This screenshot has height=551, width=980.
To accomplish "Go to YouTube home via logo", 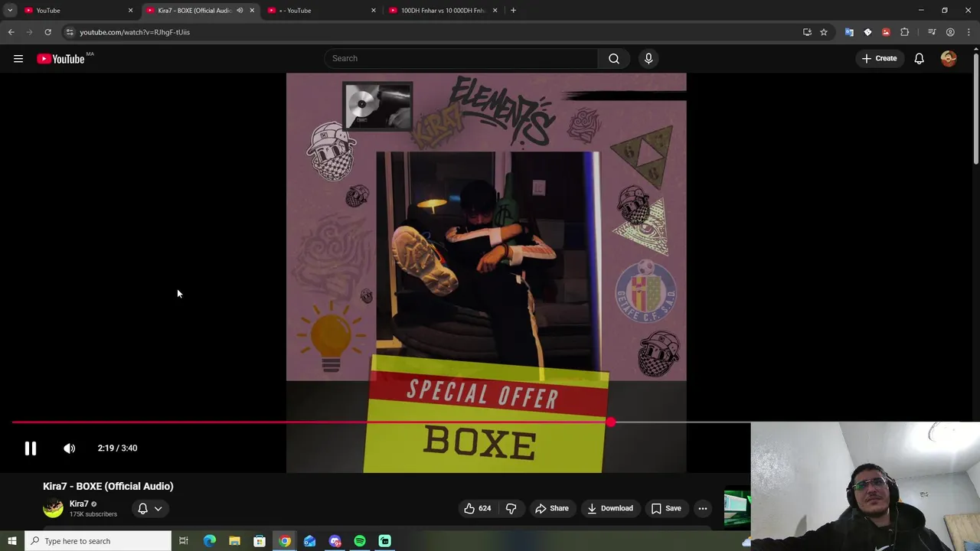I will pos(60,59).
